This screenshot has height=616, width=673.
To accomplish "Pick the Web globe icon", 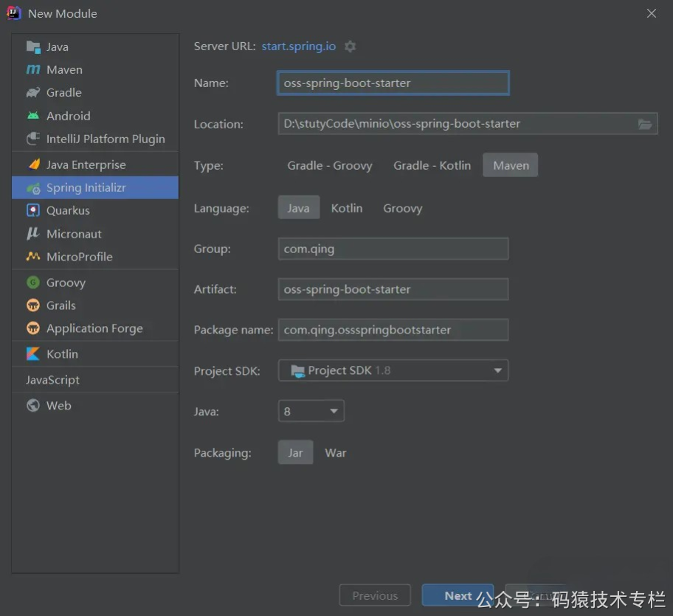I will click(33, 405).
